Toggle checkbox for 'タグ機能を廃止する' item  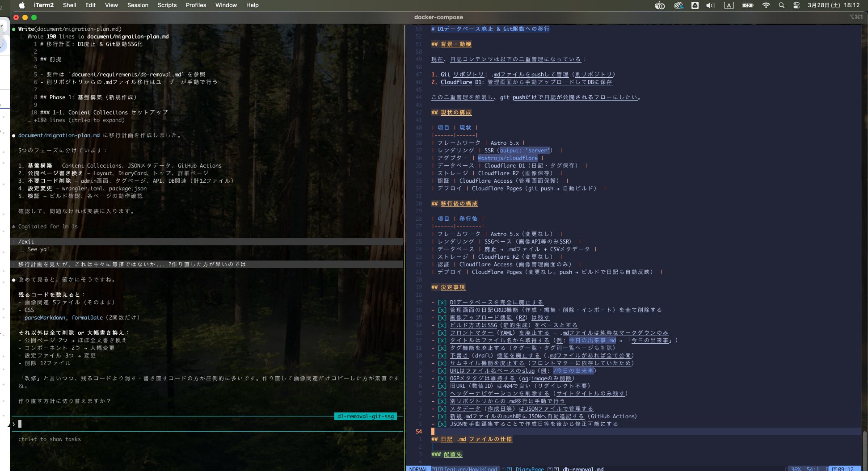(442, 348)
